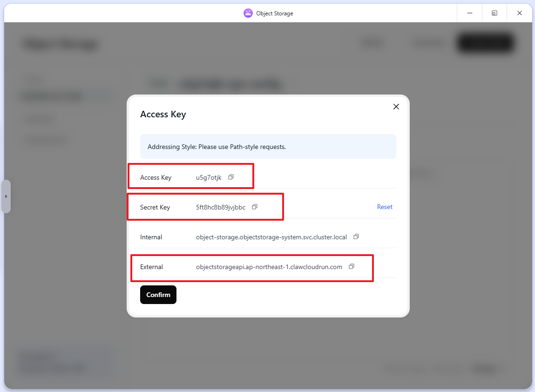Click the Access Key dialog heading

click(x=163, y=114)
